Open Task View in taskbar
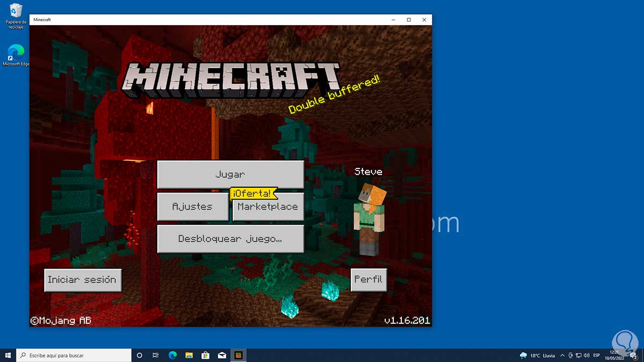This screenshot has width=644, height=362. click(x=156, y=355)
